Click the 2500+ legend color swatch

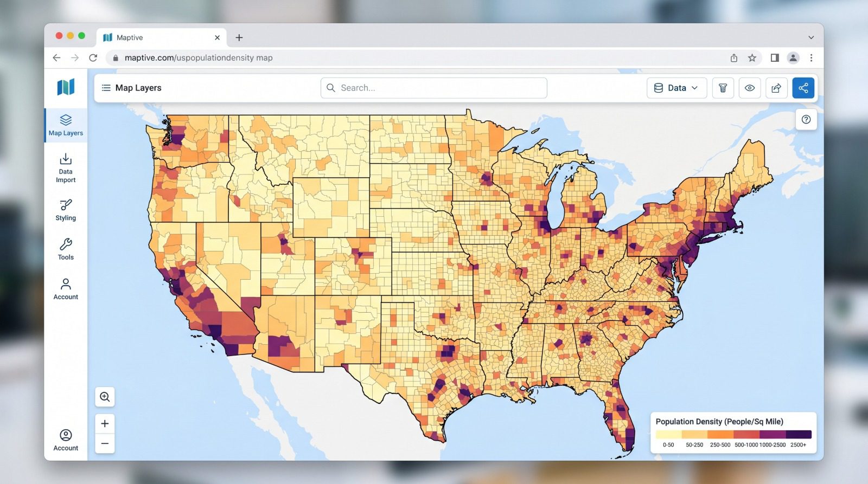[x=799, y=434]
